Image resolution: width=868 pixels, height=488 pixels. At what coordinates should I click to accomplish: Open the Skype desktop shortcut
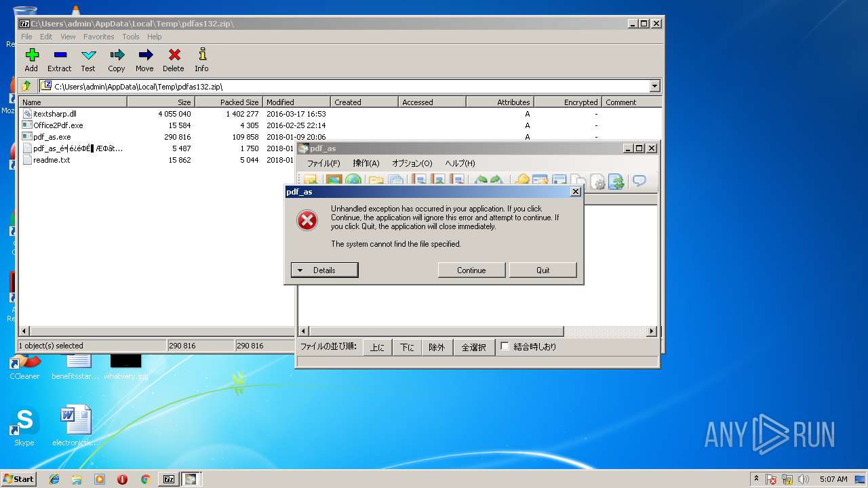(24, 426)
